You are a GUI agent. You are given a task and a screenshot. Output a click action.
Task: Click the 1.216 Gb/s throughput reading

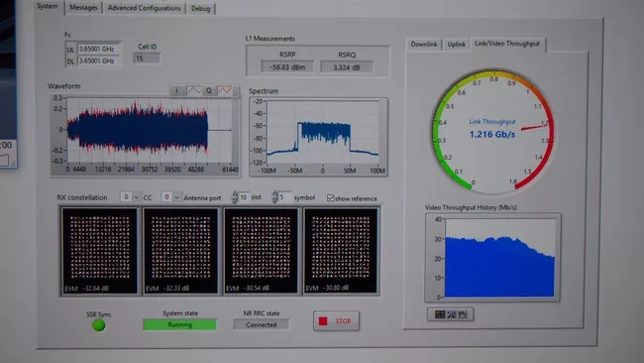(492, 135)
